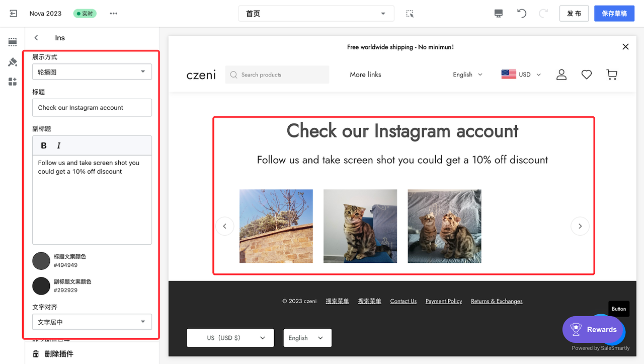This screenshot has height=364, width=644.
Task: Click the 副标题文案颜色 color swatch
Action: pyautogui.click(x=41, y=285)
